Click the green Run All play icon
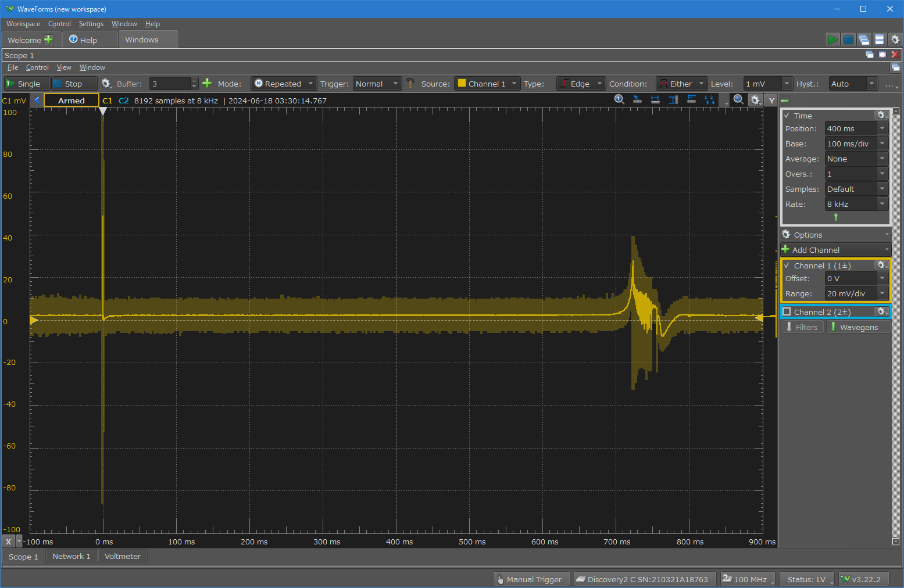Image resolution: width=904 pixels, height=588 pixels. pyautogui.click(x=832, y=40)
